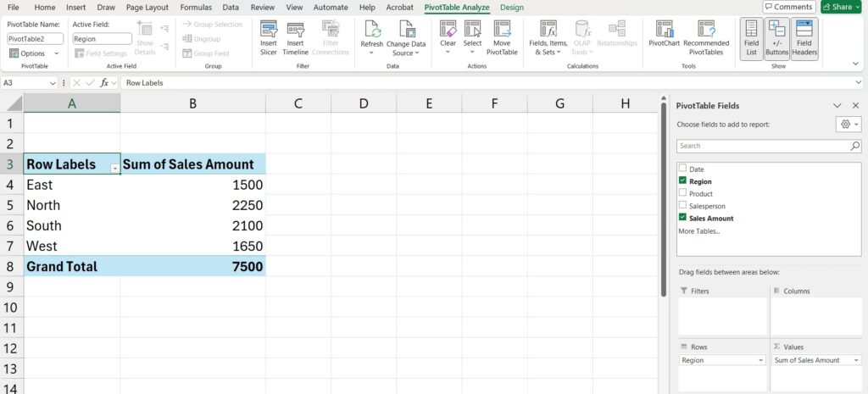Click the More Tables link

pyautogui.click(x=699, y=230)
